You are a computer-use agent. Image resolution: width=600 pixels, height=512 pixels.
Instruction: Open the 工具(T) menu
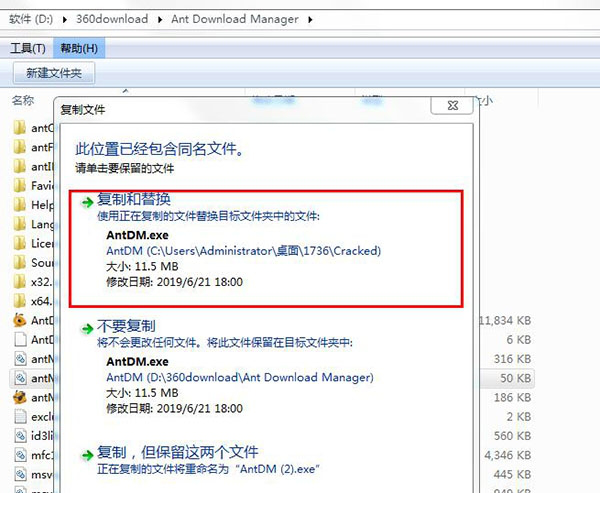(28, 48)
